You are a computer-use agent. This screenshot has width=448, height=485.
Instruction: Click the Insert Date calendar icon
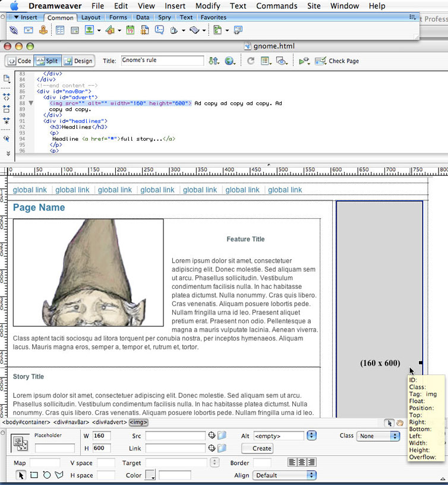coord(130,30)
